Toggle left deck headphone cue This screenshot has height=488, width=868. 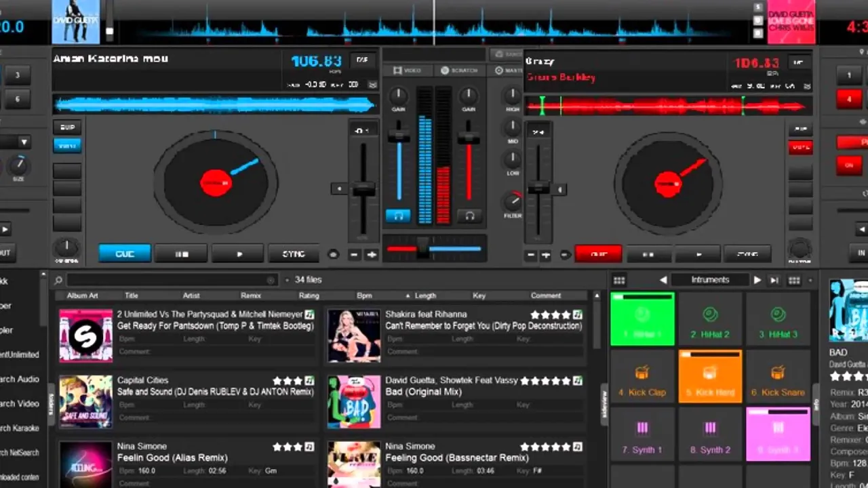[398, 216]
